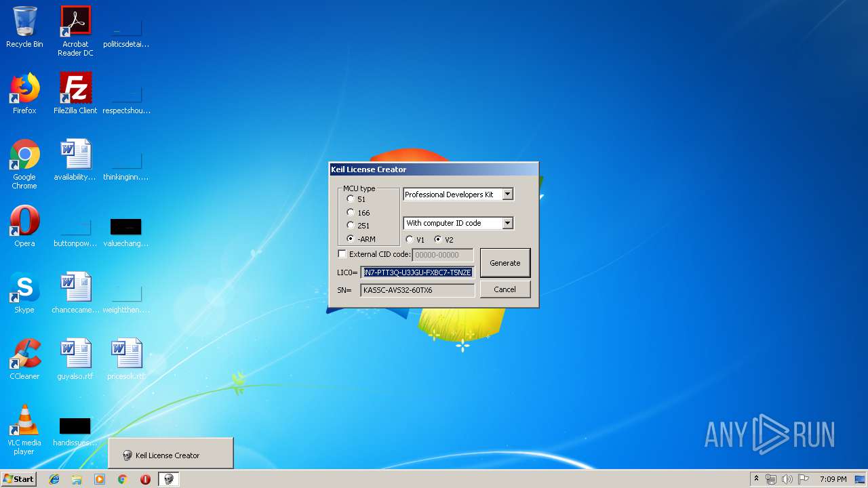Screen dimensions: 868x488
Task: Select -ARM MCU type
Action: 351,239
